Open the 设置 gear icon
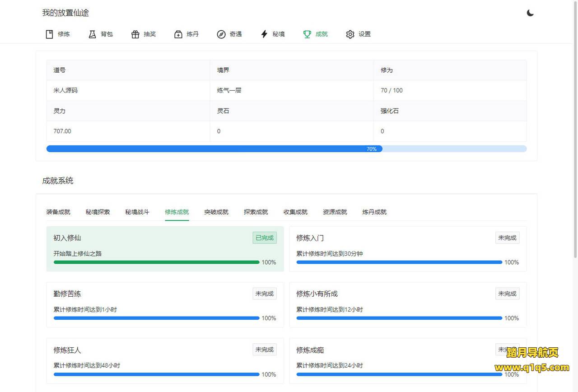The width and height of the screenshot is (578, 392). click(350, 34)
